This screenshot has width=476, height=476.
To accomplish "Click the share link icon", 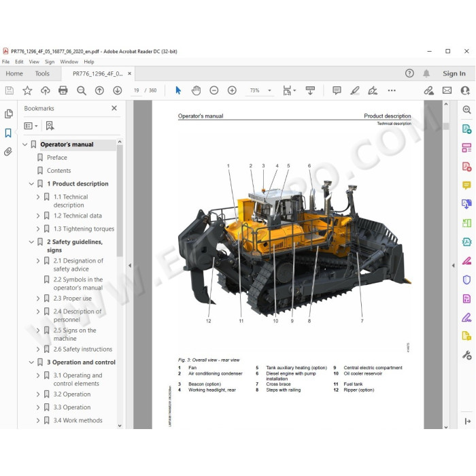I will (428, 90).
